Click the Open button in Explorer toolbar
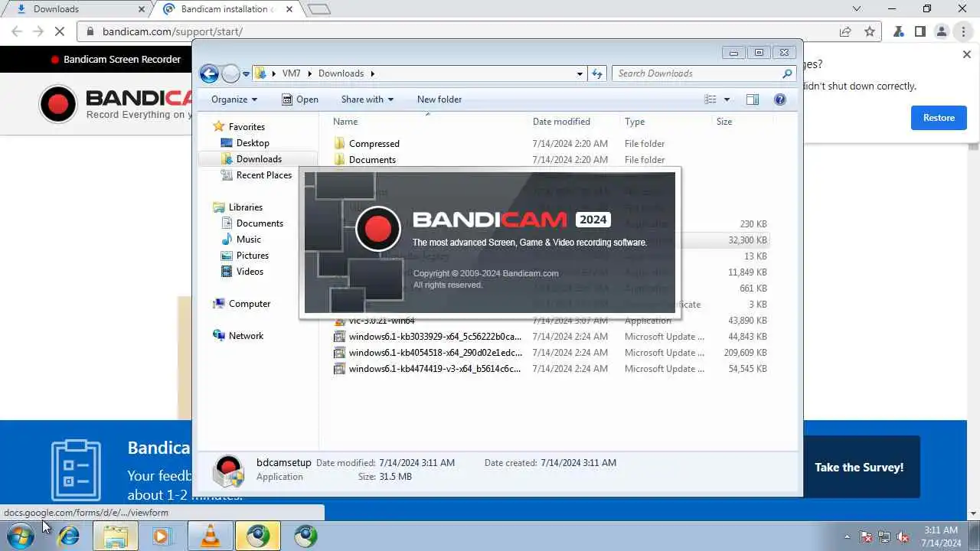 pyautogui.click(x=300, y=99)
